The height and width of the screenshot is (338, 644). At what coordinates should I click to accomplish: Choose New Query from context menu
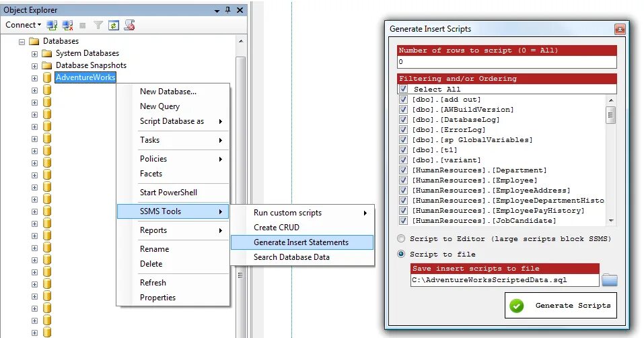[173, 106]
